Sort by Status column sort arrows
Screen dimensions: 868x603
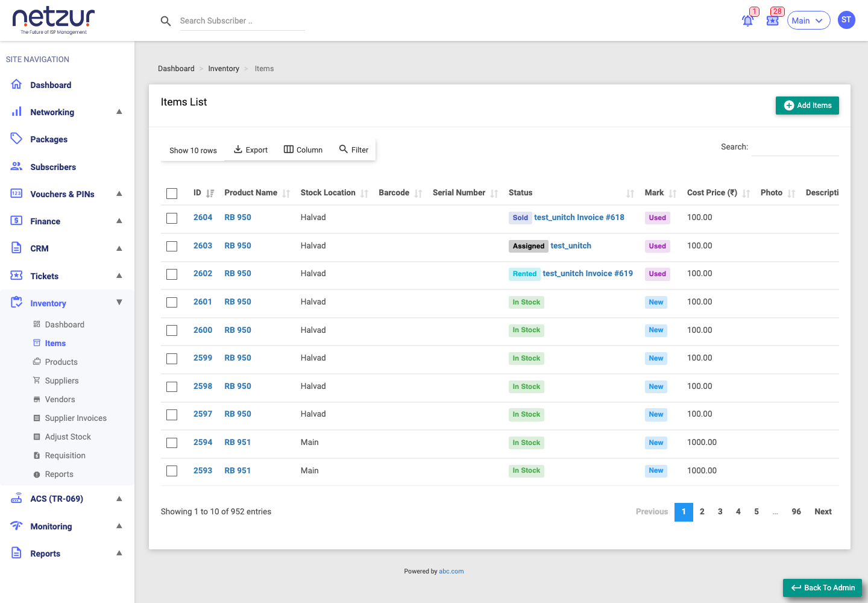631,194
